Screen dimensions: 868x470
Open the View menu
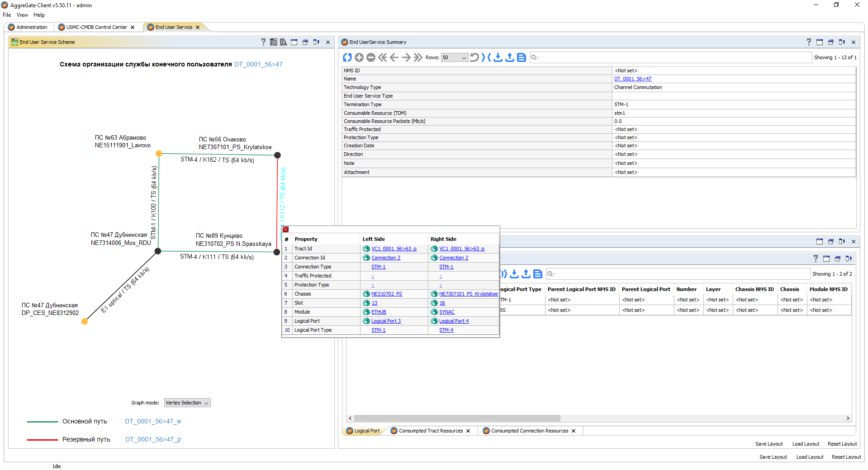tap(22, 15)
